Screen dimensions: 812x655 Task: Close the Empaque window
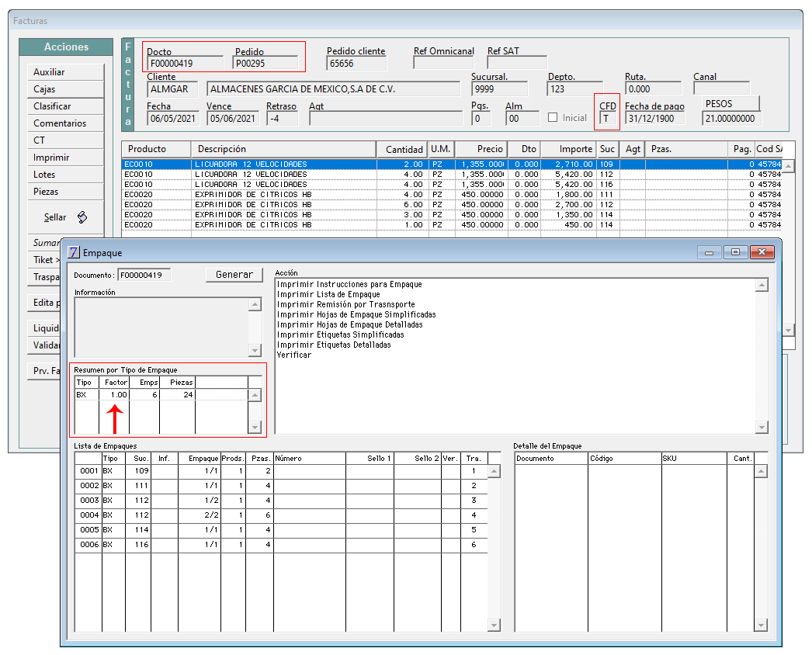click(x=762, y=252)
